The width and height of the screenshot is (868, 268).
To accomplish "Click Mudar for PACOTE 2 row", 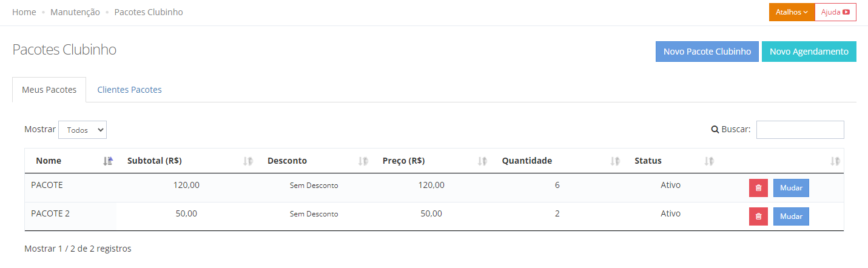I will (791, 216).
